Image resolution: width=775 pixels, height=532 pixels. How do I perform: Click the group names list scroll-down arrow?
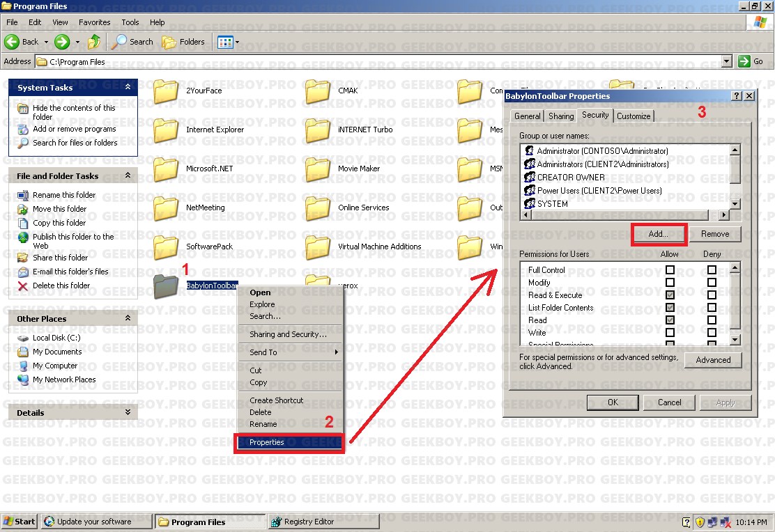[x=735, y=204]
